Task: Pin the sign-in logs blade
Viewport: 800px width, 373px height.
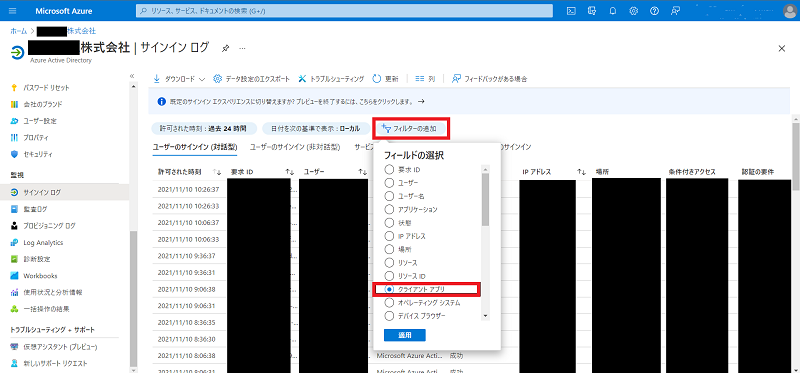Action: point(226,48)
